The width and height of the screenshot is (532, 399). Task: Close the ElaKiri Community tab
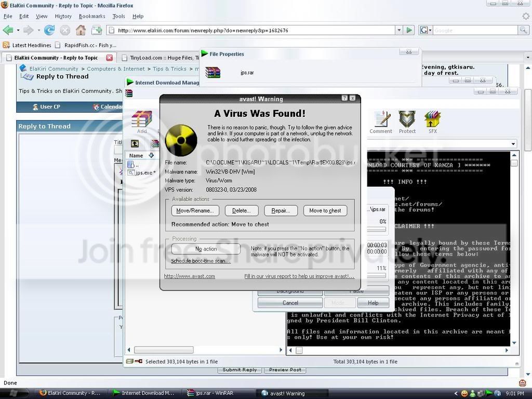tap(109, 58)
